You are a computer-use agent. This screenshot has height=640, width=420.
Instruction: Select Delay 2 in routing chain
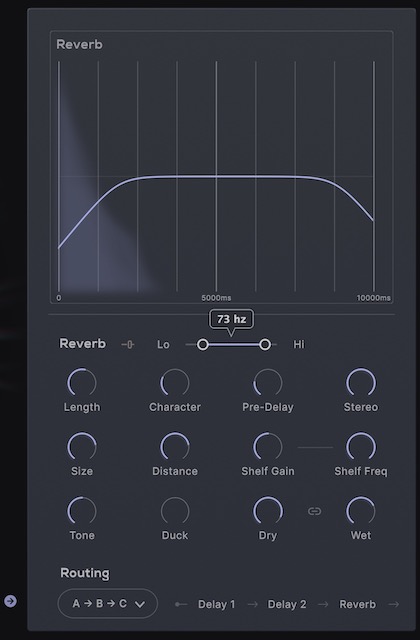287,604
